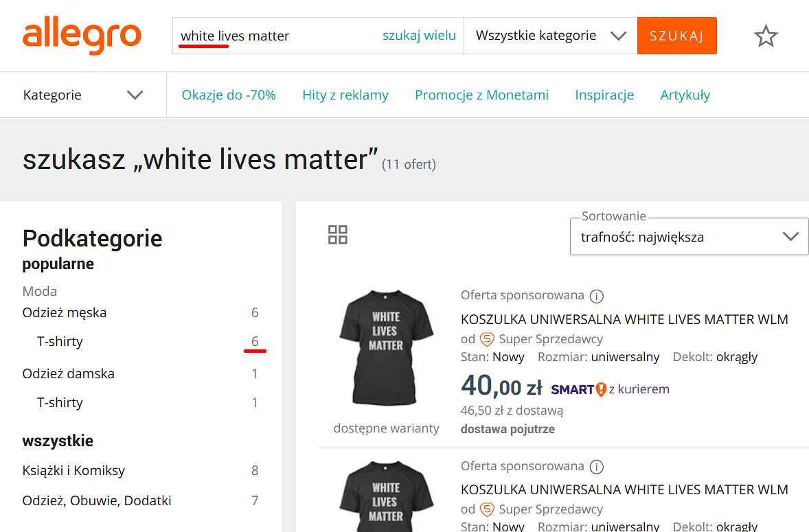The image size is (809, 532).
Task: Open second t-shirt product thumbnail
Action: 386,496
